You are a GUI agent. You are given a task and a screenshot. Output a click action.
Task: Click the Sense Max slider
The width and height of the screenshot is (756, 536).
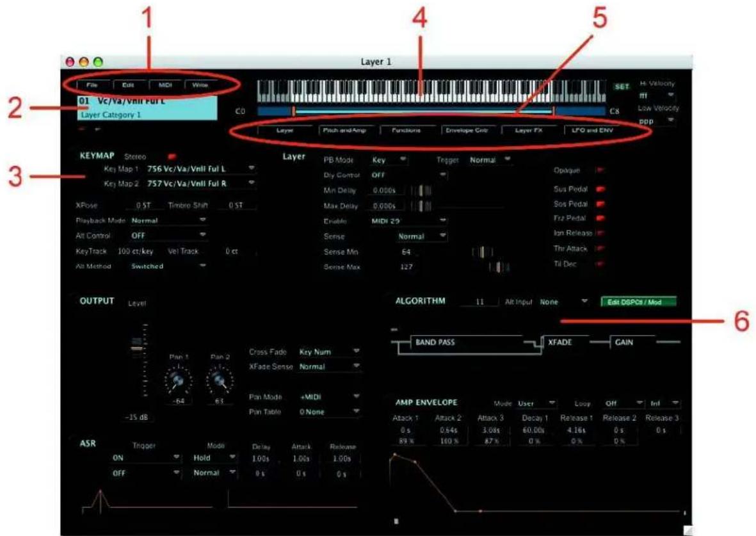(x=499, y=267)
